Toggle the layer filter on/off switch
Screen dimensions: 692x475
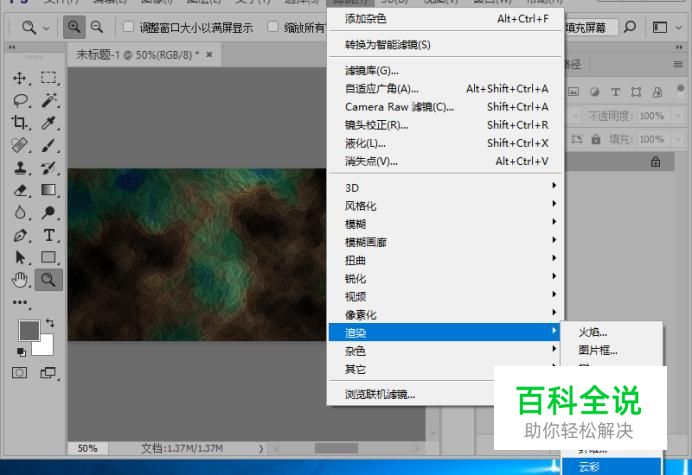tap(681, 89)
